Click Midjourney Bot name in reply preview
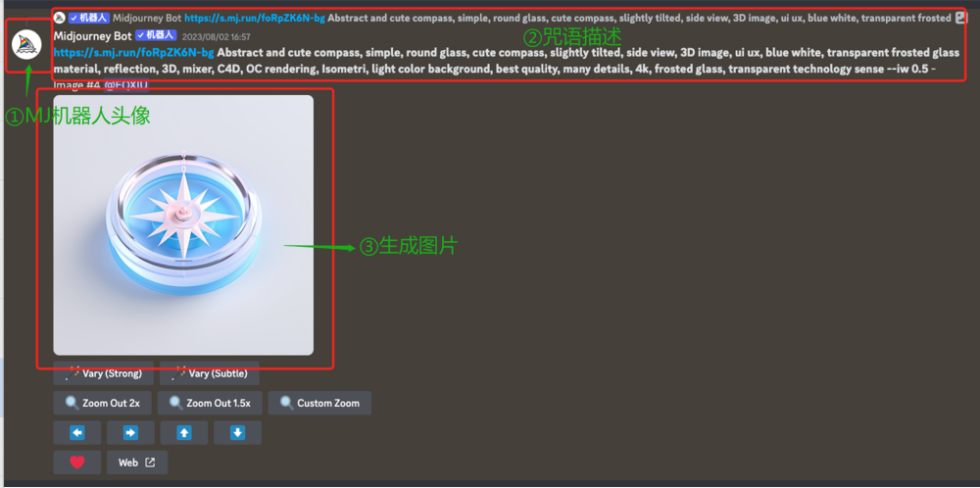This screenshot has width=980, height=488. 147,18
